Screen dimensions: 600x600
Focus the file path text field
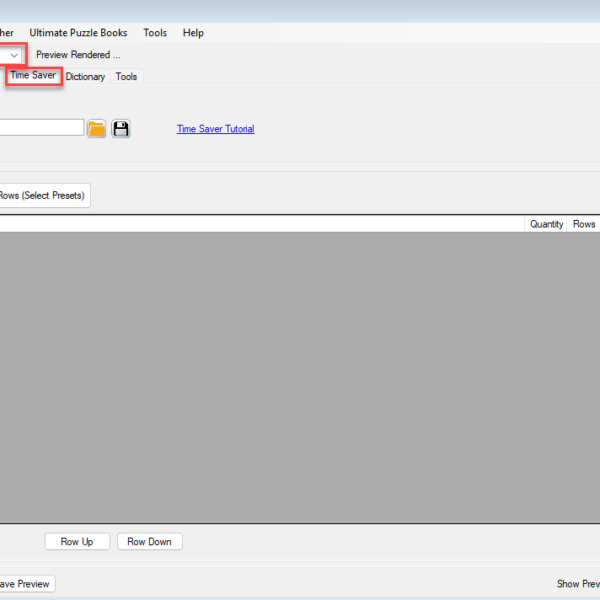click(x=40, y=128)
